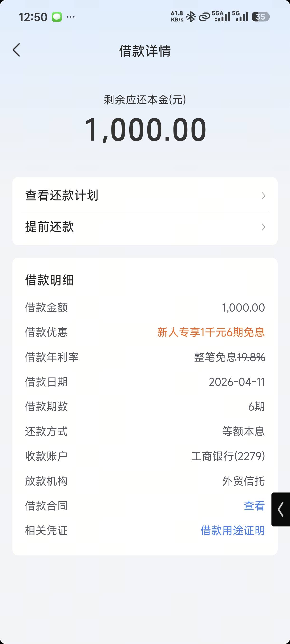Image resolution: width=290 pixels, height=644 pixels.
Task: Open the green message notification icon
Action: coord(57,17)
